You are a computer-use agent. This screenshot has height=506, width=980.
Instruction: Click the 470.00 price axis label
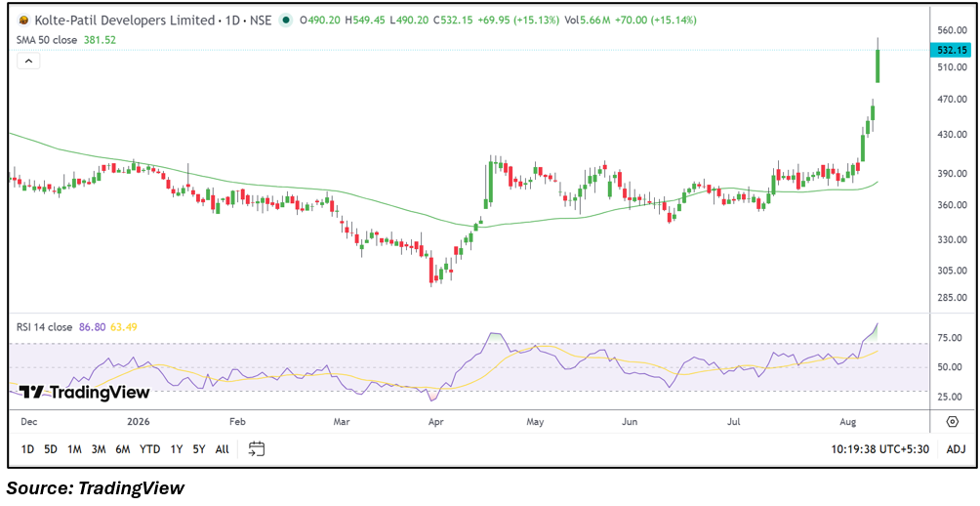pos(953,99)
